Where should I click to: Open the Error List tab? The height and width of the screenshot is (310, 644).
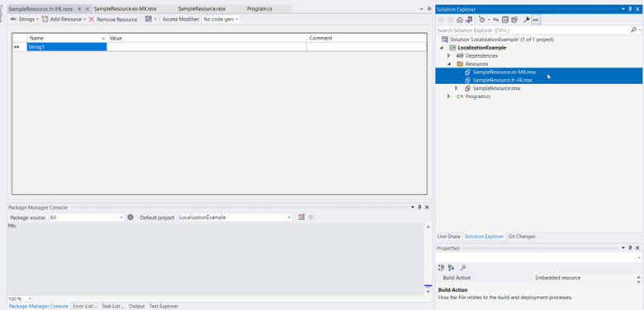pos(85,307)
